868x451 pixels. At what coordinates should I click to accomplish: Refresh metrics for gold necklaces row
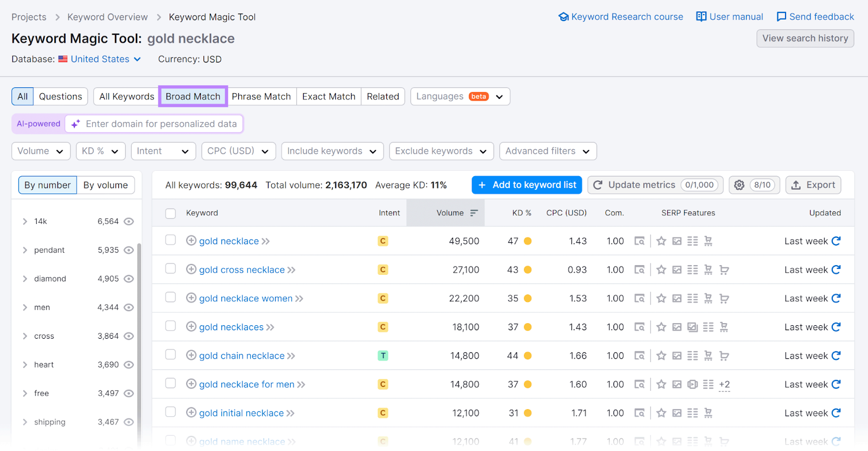[836, 327]
